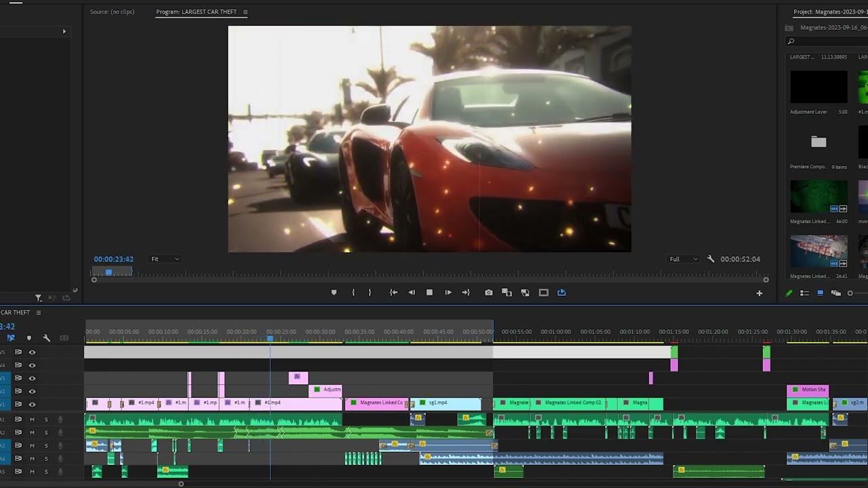
Task: Click the Project panel search field
Action: click(827, 41)
